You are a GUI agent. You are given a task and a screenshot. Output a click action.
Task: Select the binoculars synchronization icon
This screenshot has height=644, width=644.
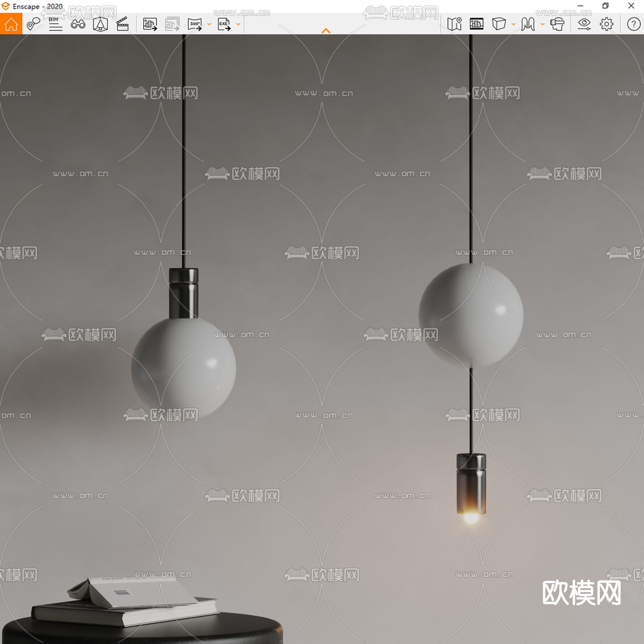(x=78, y=24)
